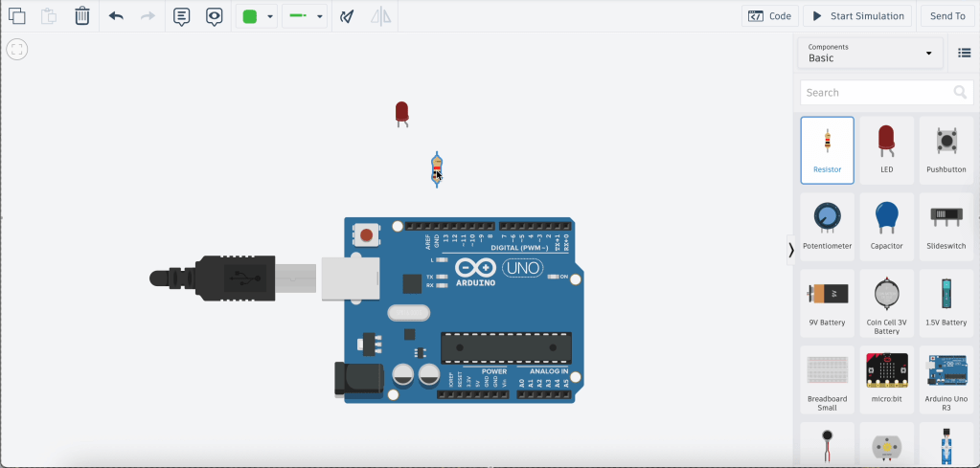Select the red LED on canvas

click(402, 113)
